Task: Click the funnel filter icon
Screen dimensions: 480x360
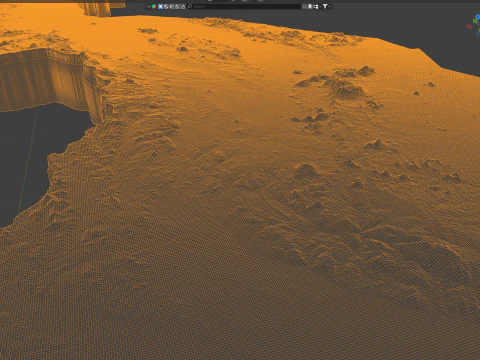Action: click(325, 6)
